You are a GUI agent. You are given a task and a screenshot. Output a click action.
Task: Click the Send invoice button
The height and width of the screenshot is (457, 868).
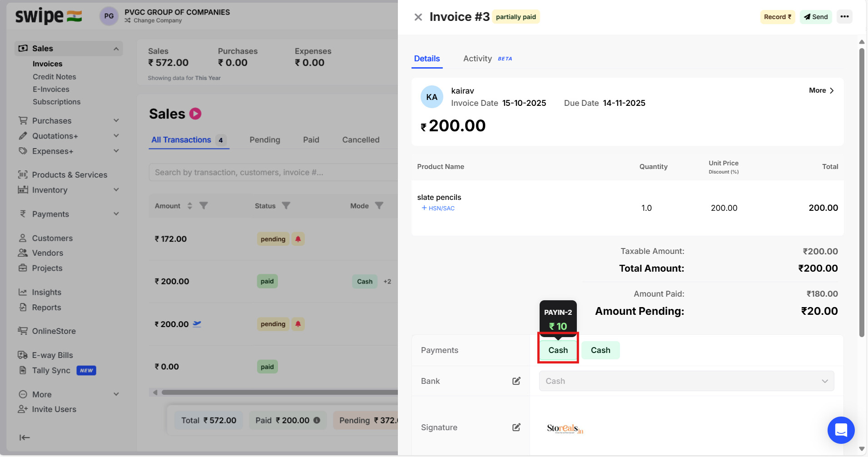pos(816,17)
